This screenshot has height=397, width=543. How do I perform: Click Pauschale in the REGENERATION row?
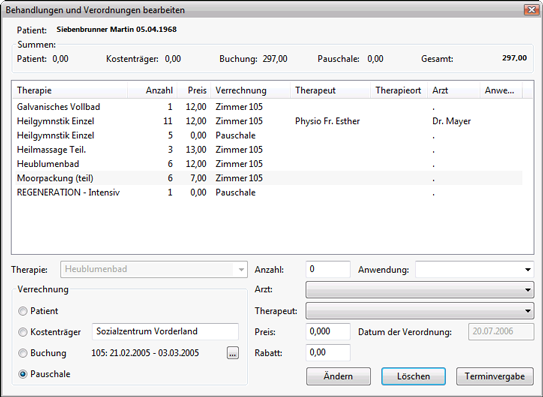[x=235, y=193]
